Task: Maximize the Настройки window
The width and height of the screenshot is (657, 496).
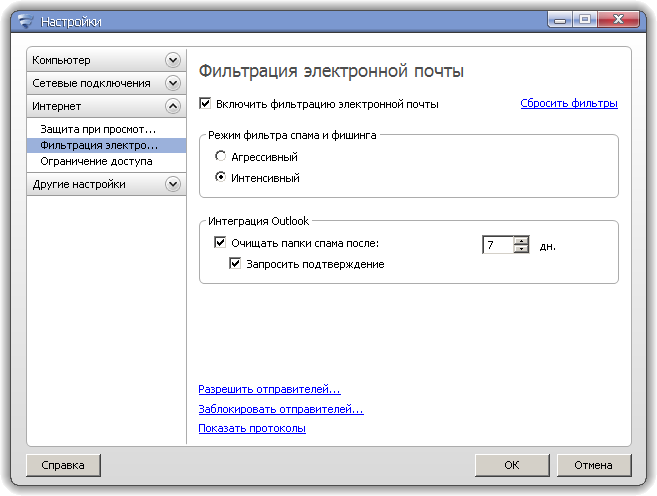Action: pos(585,20)
